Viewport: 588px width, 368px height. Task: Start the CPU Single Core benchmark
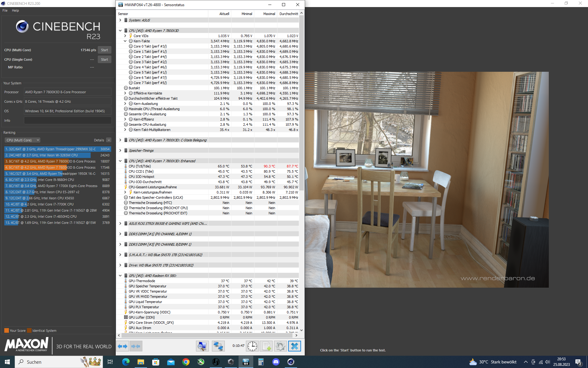[x=104, y=59]
